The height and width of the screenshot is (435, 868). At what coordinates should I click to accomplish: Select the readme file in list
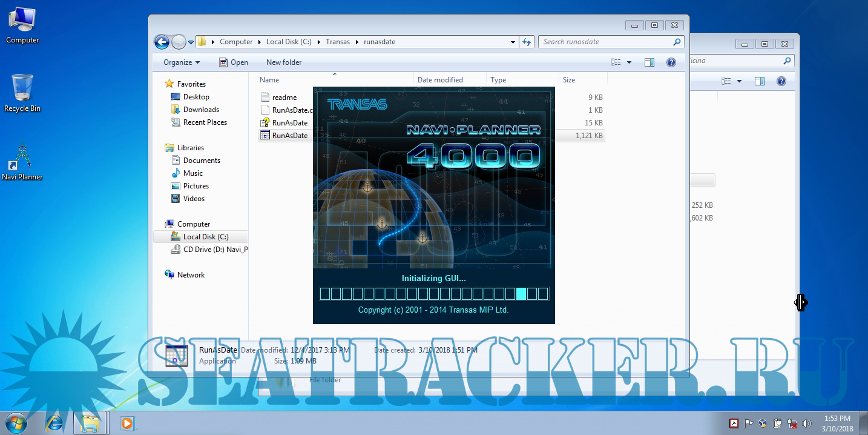tap(284, 98)
